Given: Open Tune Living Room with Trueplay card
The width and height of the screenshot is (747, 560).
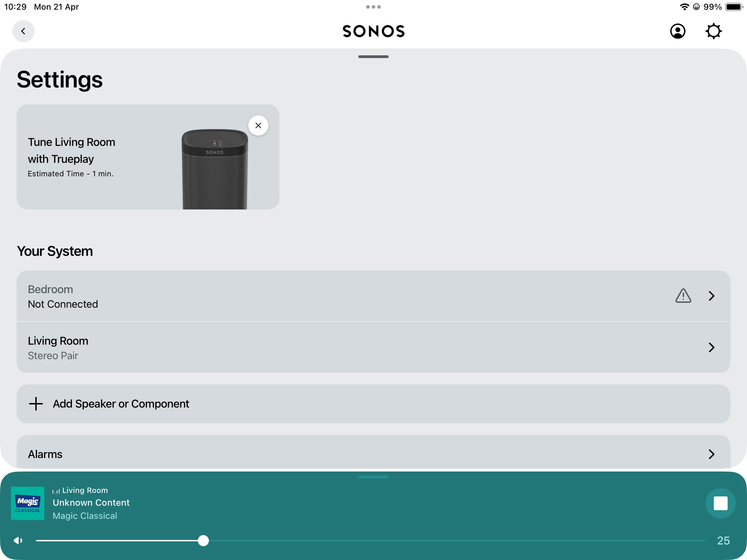Looking at the screenshot, I should point(148,157).
